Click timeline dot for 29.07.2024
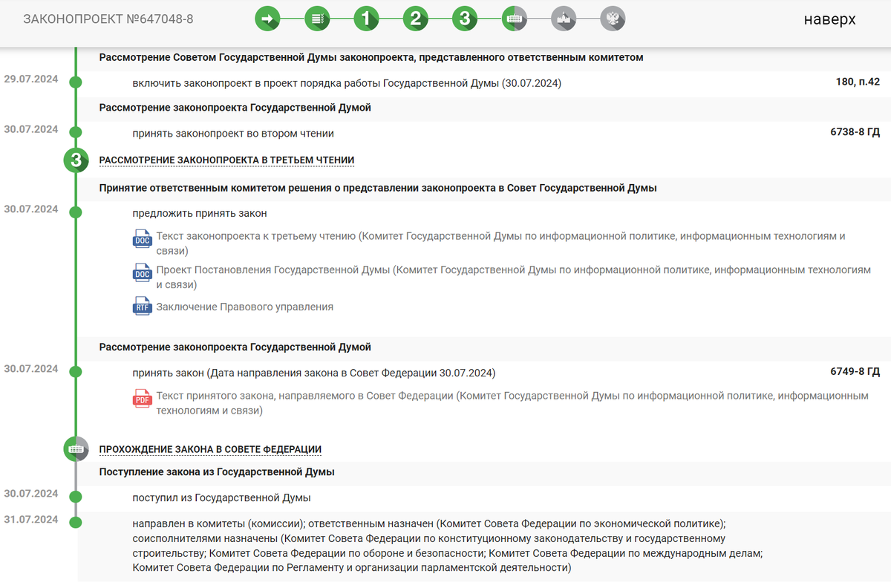 (75, 82)
